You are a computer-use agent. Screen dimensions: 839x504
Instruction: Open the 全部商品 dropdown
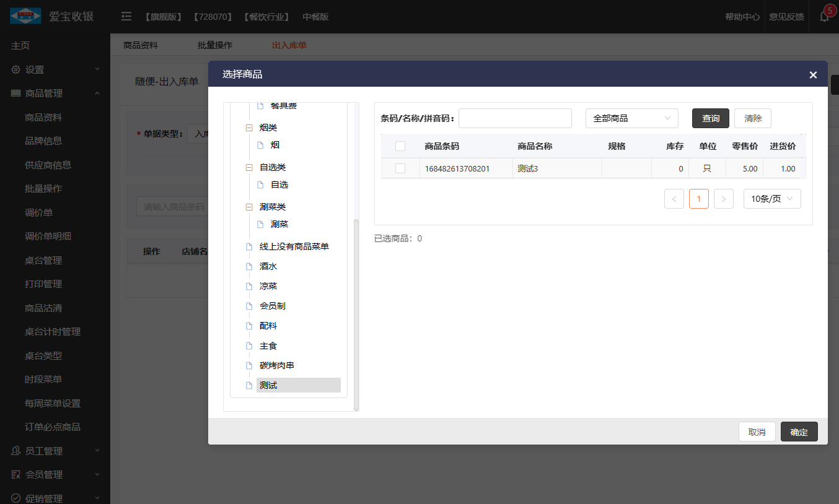click(632, 118)
